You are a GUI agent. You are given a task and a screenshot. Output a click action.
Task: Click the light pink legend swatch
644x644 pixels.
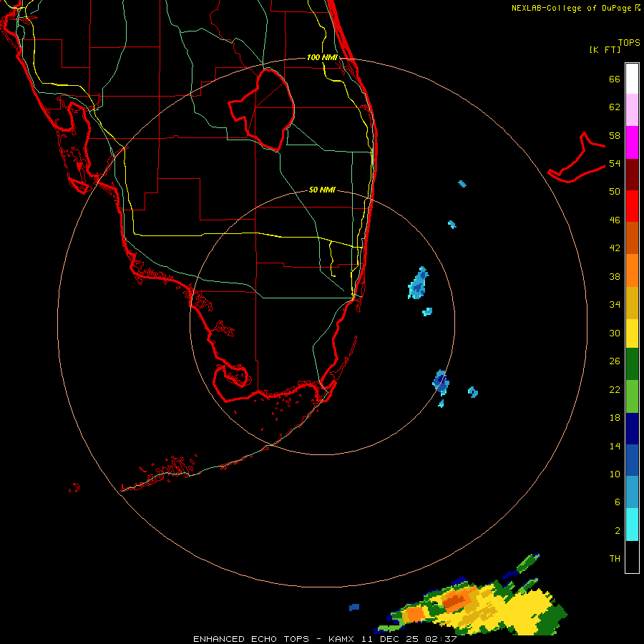(x=632, y=110)
